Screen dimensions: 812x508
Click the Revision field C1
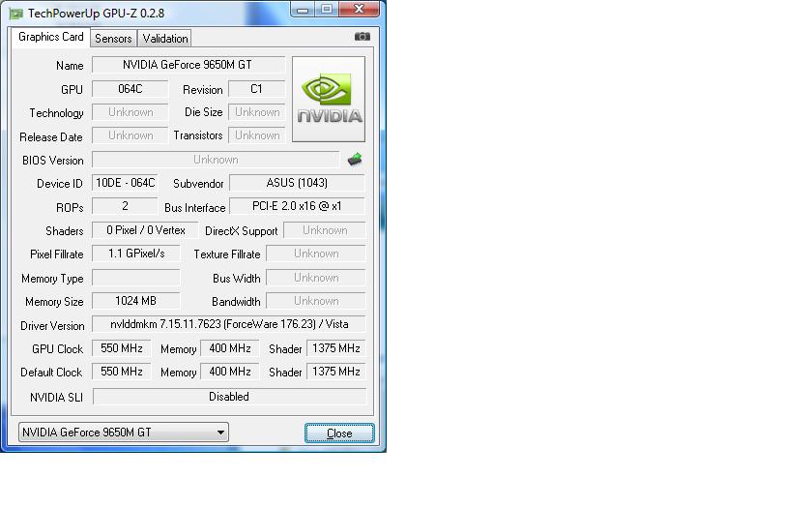[x=256, y=89]
